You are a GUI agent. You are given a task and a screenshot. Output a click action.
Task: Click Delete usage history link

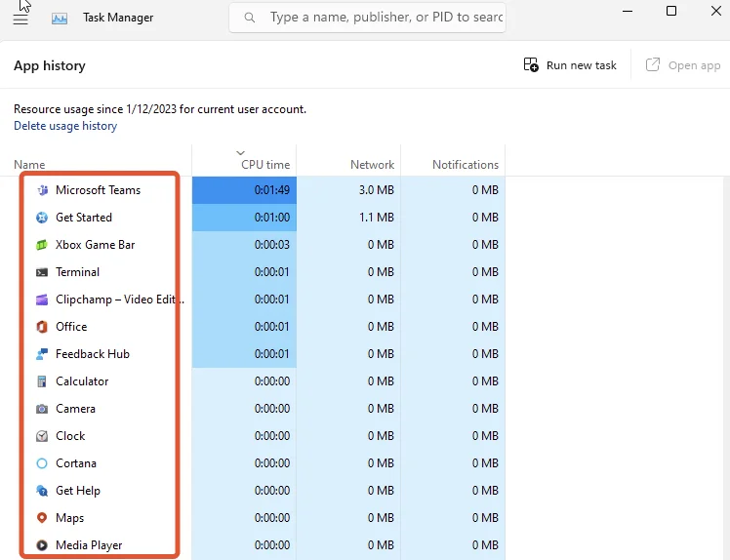(65, 126)
